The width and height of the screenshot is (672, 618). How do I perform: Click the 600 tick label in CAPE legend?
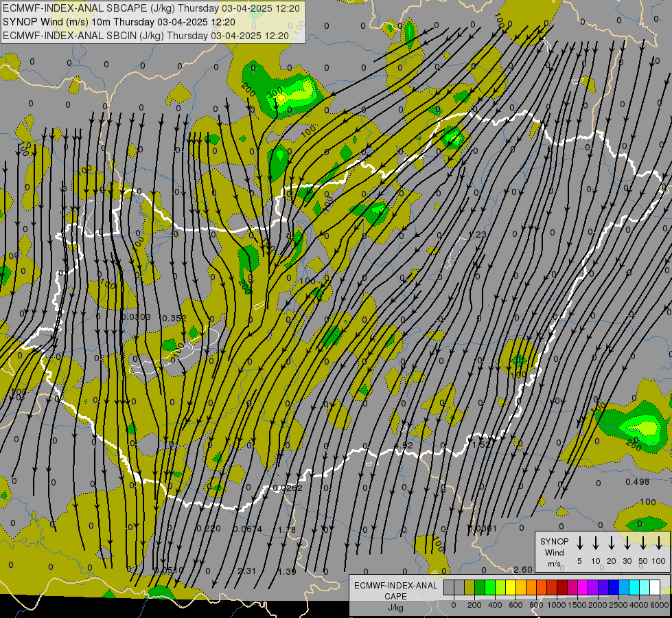[x=515, y=605]
